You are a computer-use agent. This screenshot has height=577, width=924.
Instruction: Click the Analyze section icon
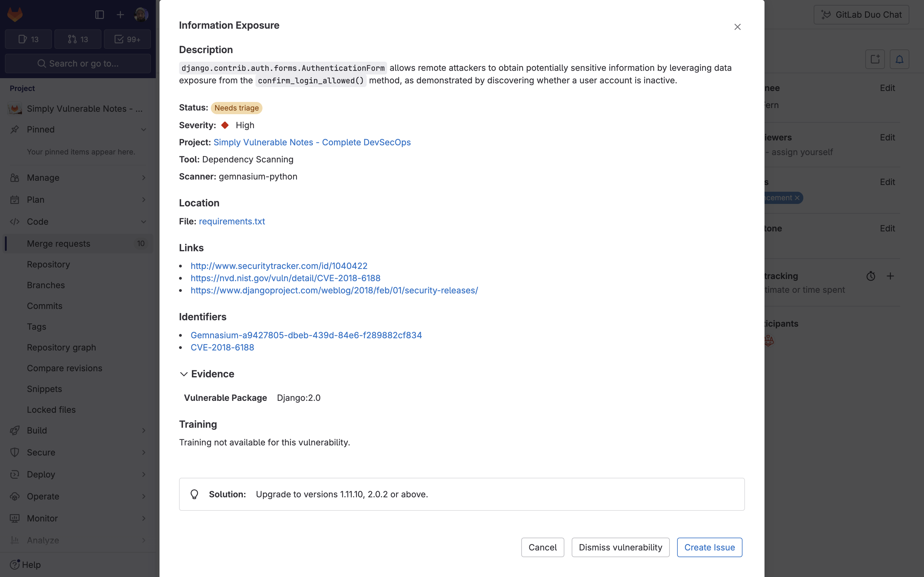pyautogui.click(x=15, y=540)
